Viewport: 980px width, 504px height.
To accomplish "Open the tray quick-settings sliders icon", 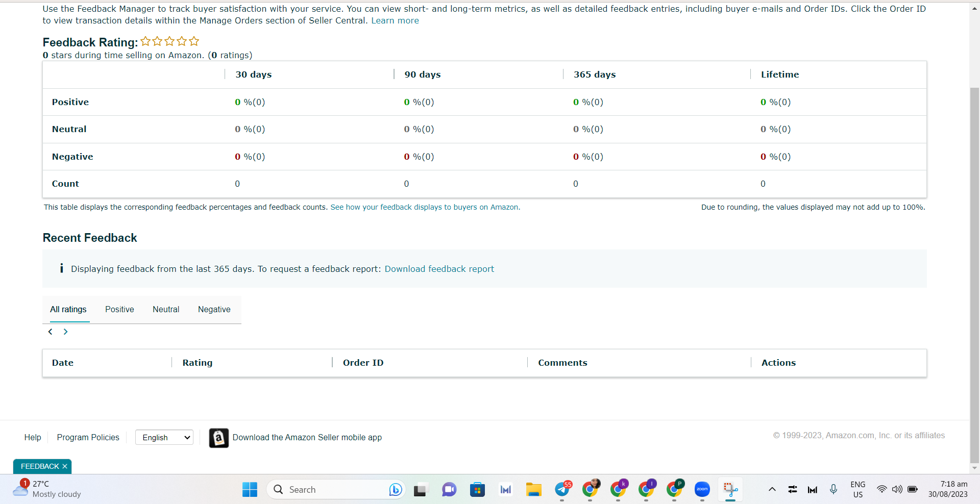I will point(792,490).
